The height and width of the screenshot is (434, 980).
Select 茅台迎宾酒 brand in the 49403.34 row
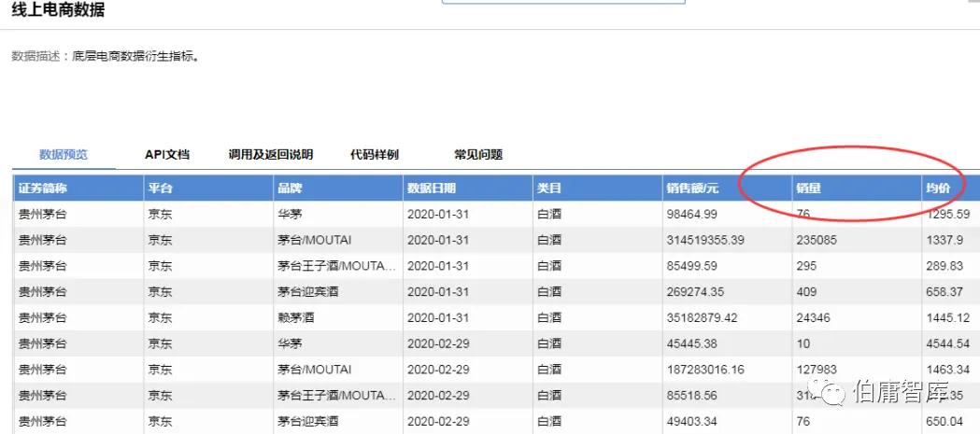coord(308,421)
